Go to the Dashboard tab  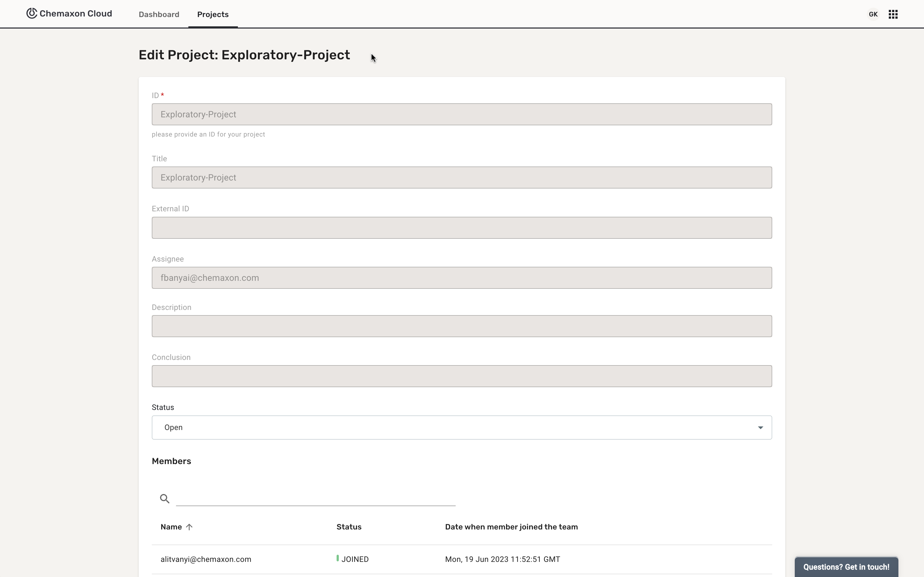(x=159, y=15)
